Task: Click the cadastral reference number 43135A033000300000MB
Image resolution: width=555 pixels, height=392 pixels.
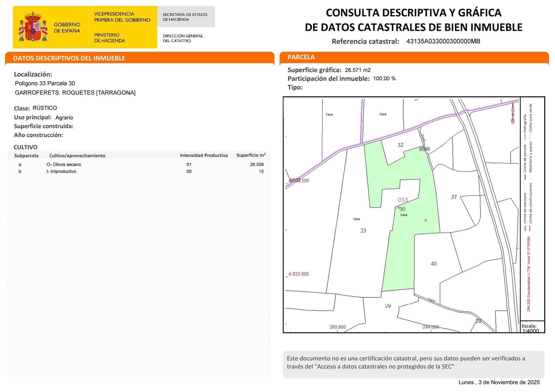Action: click(443, 41)
